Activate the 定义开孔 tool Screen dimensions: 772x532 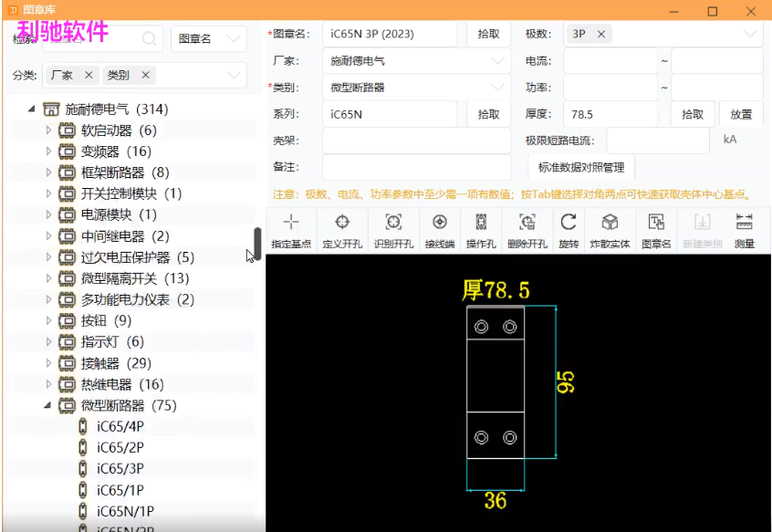tap(342, 230)
